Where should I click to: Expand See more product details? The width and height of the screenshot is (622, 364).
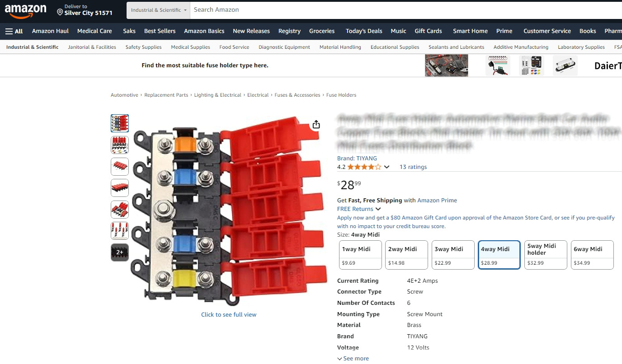[x=353, y=359]
